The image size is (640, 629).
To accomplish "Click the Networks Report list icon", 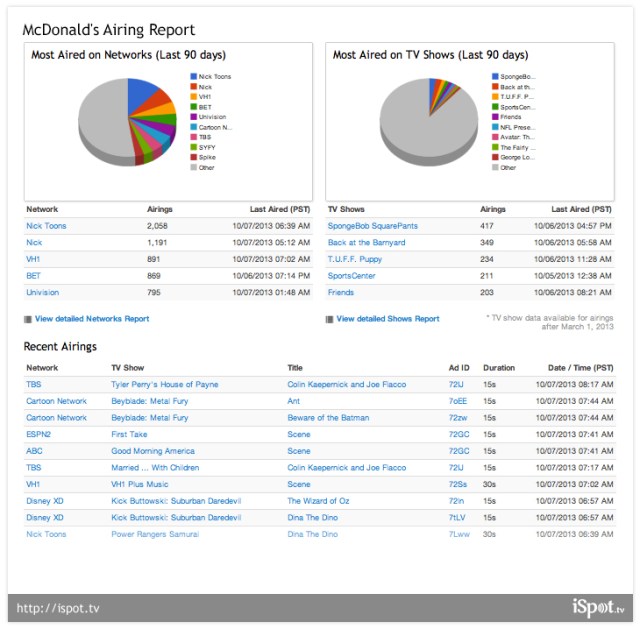I will [28, 319].
